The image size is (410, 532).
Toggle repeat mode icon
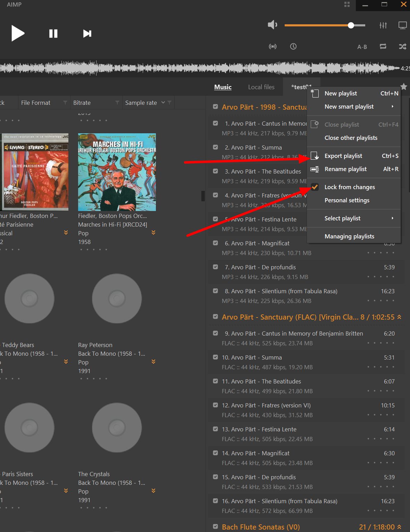(383, 47)
